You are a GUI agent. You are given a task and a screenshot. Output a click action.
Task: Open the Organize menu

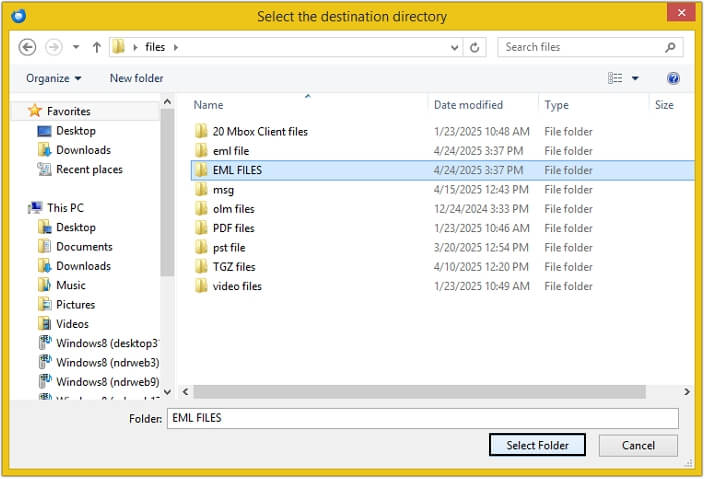54,78
